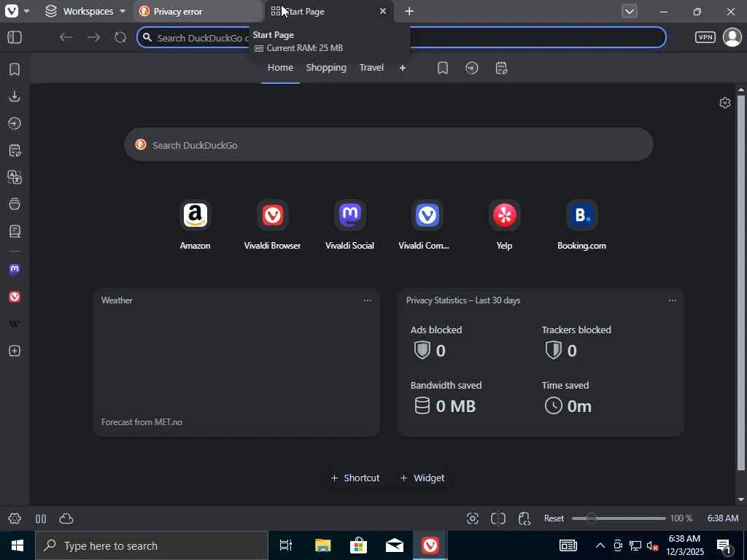The image size is (747, 560).
Task: Go back to previous page
Action: [66, 37]
